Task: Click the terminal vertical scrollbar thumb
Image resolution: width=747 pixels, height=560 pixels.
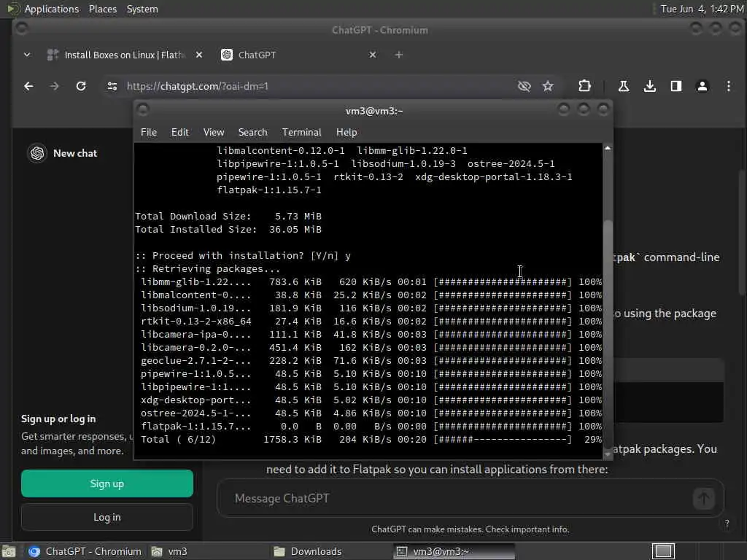Action: (x=608, y=333)
